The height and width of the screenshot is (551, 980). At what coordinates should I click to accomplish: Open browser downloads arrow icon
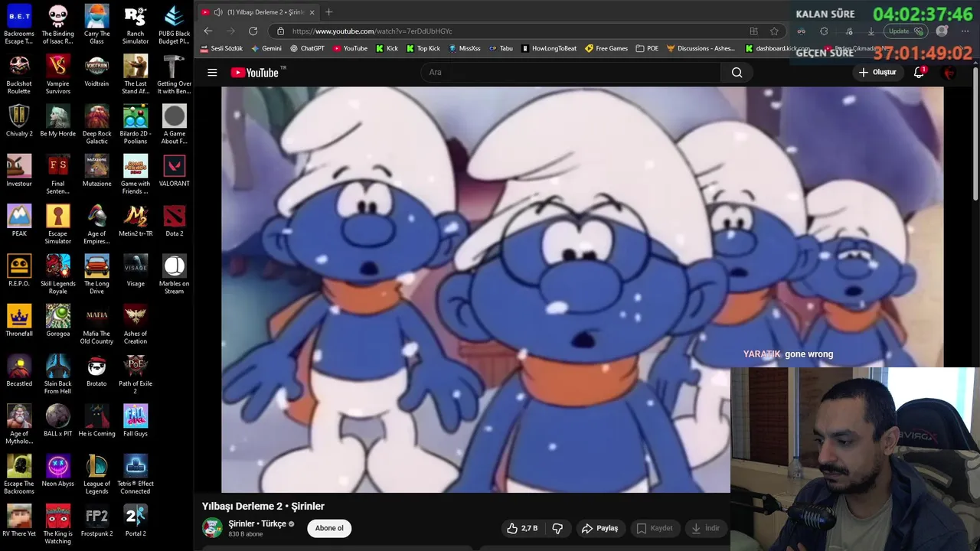pyautogui.click(x=871, y=31)
